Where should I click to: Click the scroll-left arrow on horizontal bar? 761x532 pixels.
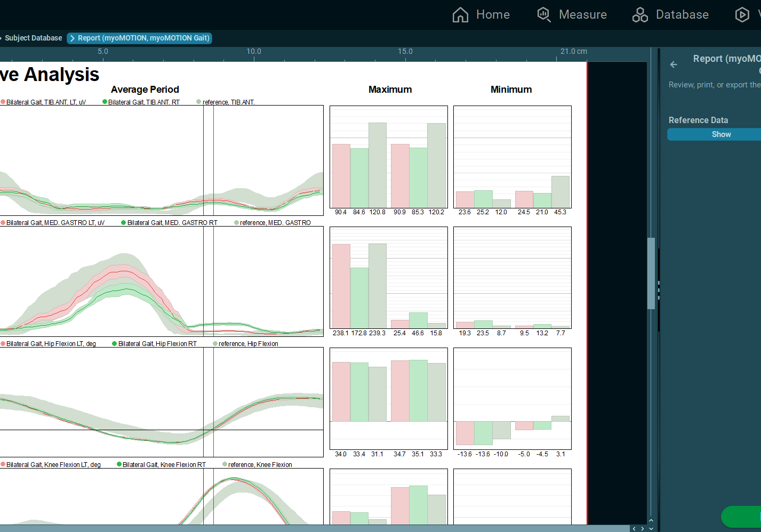point(634,528)
